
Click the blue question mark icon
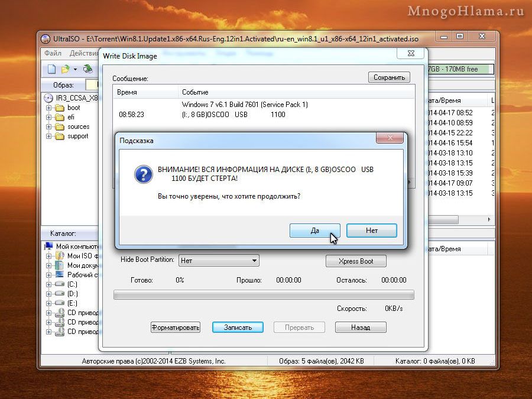(x=144, y=174)
